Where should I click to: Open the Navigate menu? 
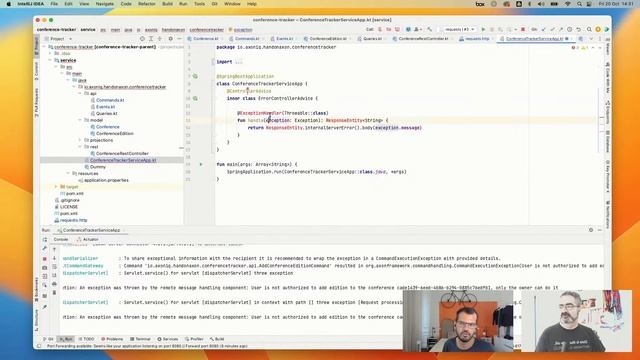coord(104,4)
